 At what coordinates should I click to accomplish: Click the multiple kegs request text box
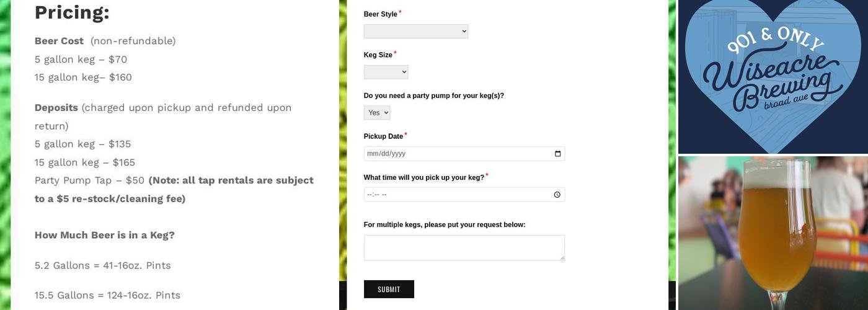pyautogui.click(x=464, y=247)
